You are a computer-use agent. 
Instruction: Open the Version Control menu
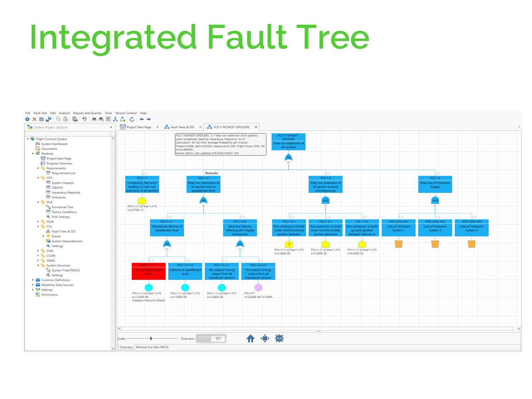click(x=126, y=113)
